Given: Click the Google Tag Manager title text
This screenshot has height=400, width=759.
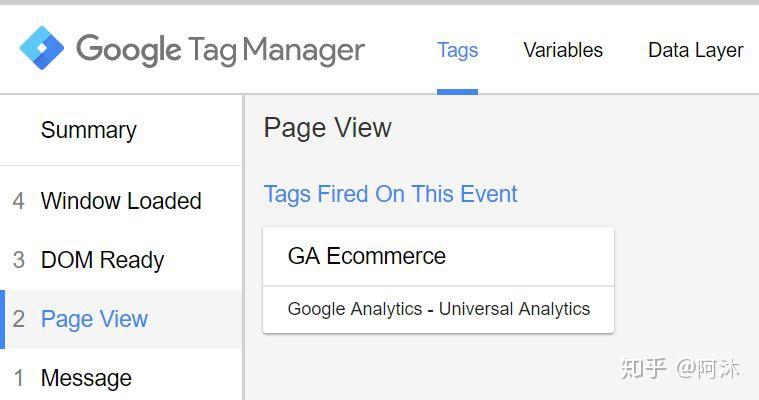Looking at the screenshot, I should pyautogui.click(x=220, y=49).
